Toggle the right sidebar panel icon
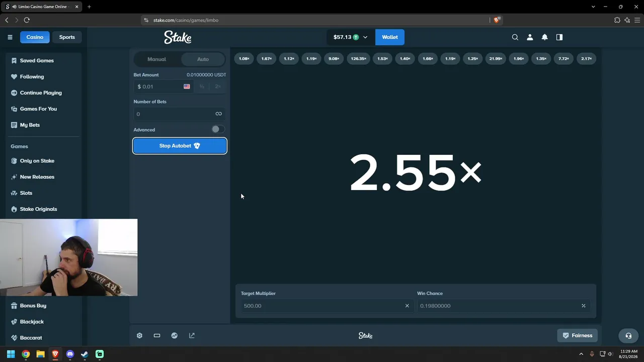 coord(559,37)
